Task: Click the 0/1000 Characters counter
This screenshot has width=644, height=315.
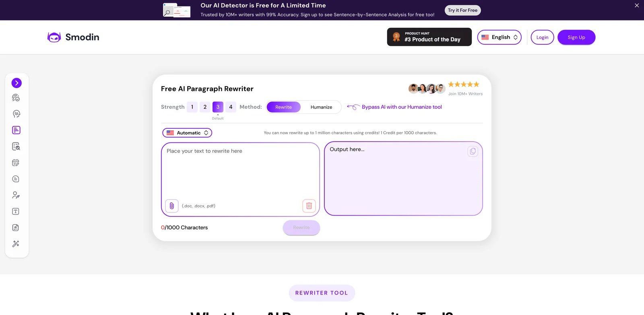Action: (x=184, y=228)
